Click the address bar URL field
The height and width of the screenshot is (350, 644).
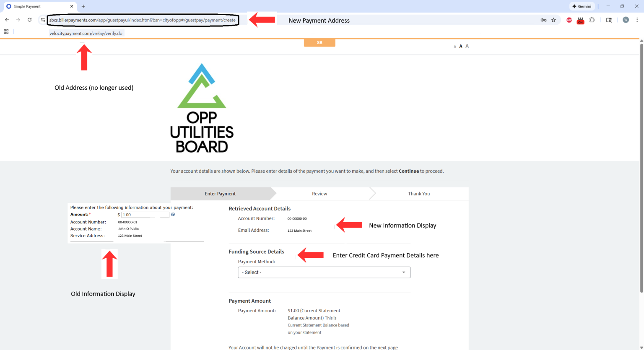tap(143, 20)
